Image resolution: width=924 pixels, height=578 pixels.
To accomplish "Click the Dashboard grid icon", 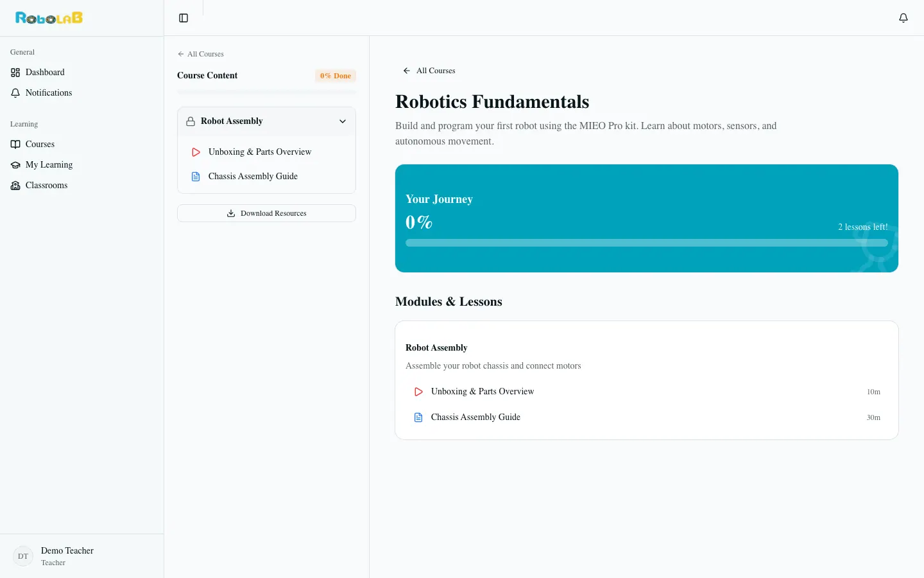I will [15, 73].
